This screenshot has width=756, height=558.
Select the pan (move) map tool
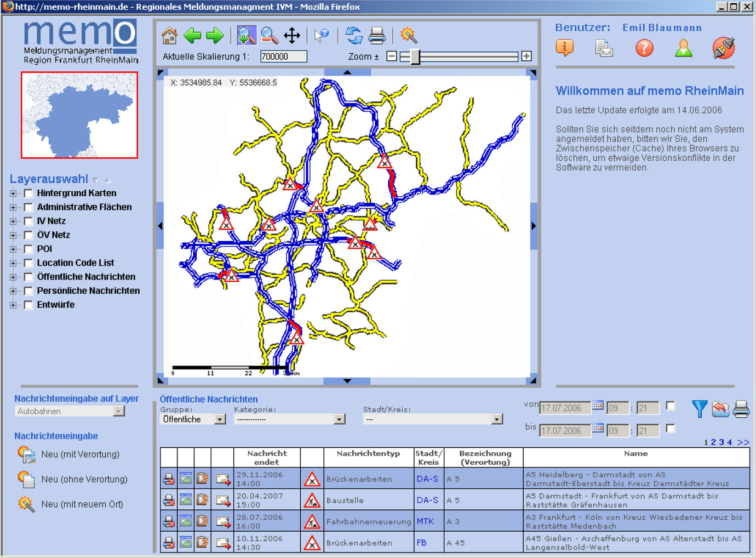click(292, 36)
